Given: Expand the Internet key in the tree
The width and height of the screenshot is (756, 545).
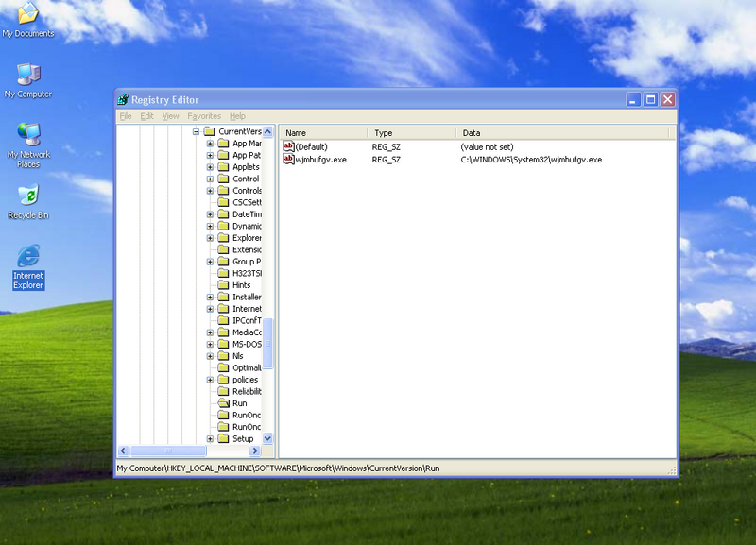Looking at the screenshot, I should 210,309.
